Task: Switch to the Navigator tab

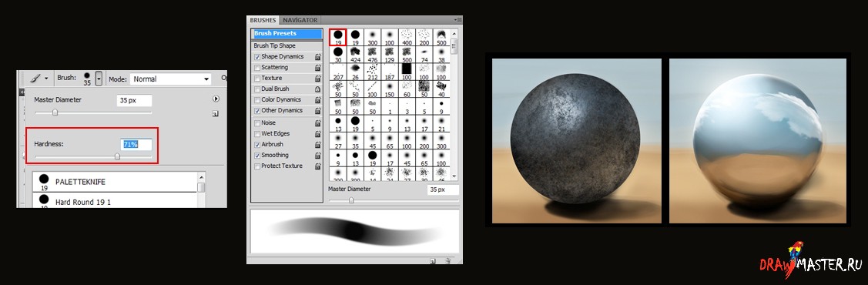Action: (x=300, y=20)
